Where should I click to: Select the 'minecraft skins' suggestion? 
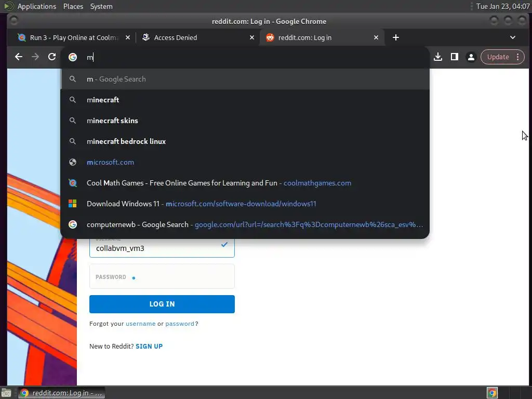245,121
